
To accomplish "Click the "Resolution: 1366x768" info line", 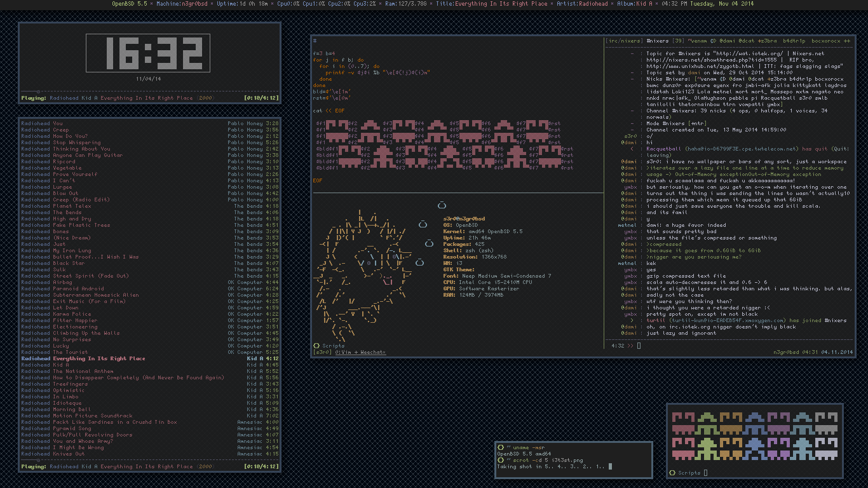I will [475, 257].
